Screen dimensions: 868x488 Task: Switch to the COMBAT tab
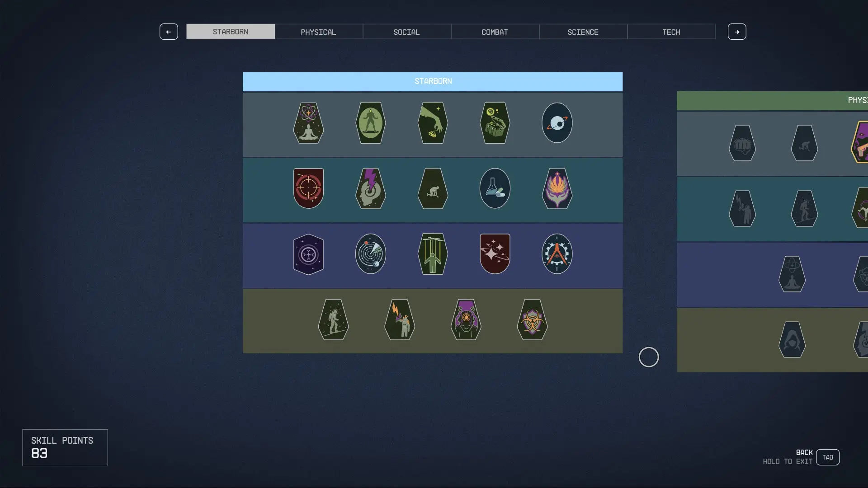495,32
